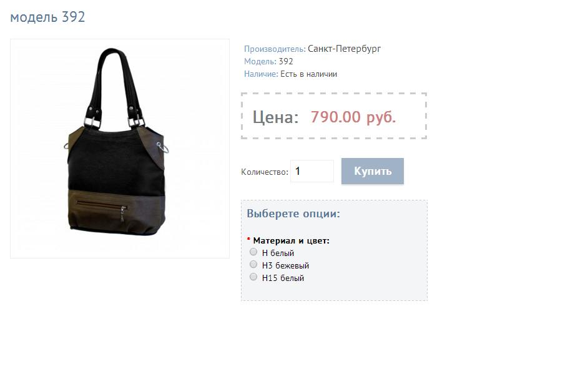
Task: Click the "Н15 белый" option label text
Action: pos(283,278)
